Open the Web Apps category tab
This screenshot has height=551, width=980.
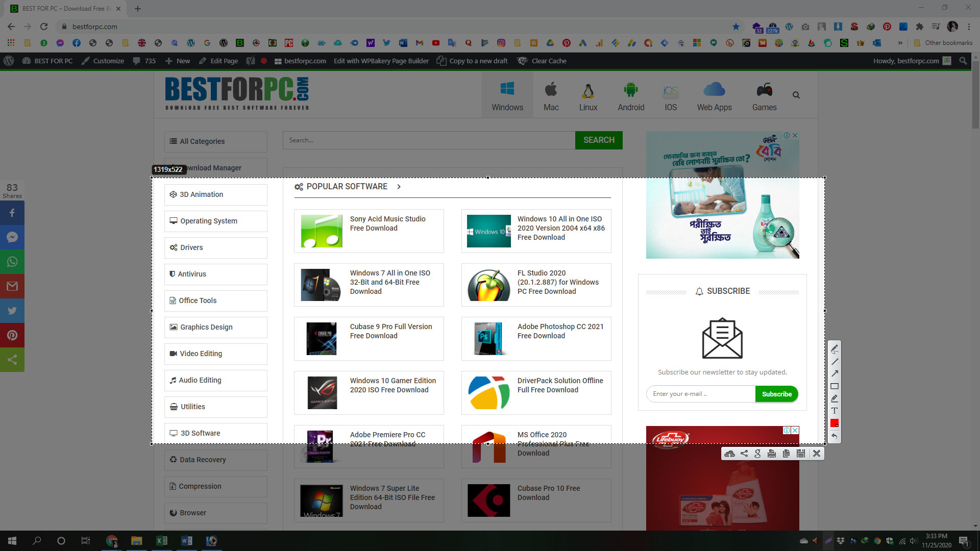pos(715,95)
